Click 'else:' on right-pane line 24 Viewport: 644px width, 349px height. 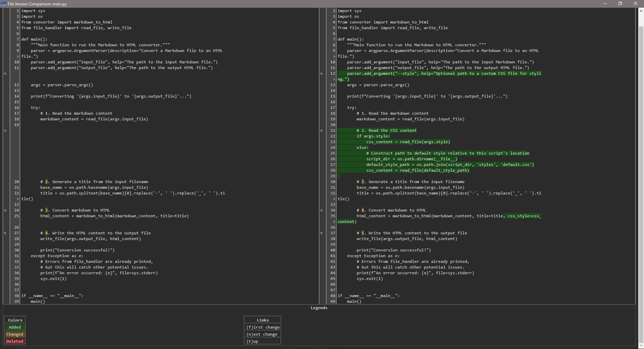362,148
